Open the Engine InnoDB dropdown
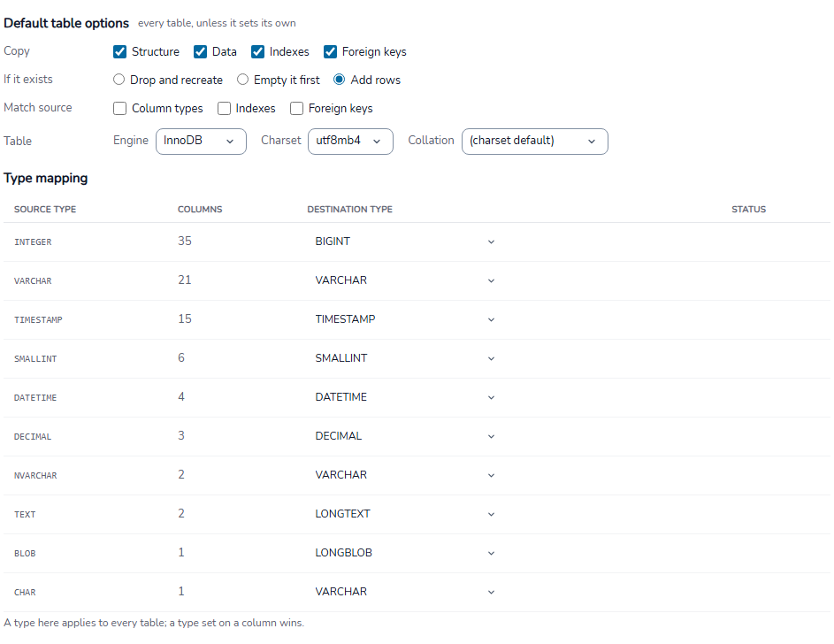This screenshot has width=834, height=644. tap(201, 142)
